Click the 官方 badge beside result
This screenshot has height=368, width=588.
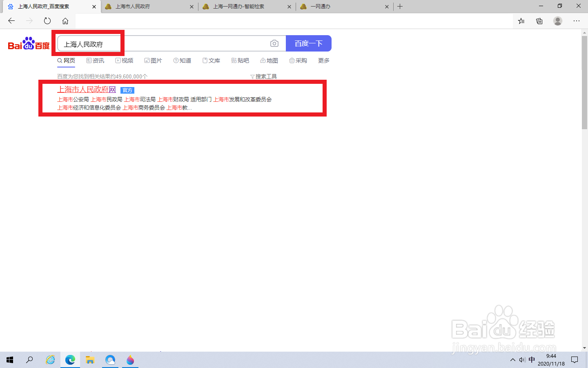point(127,90)
